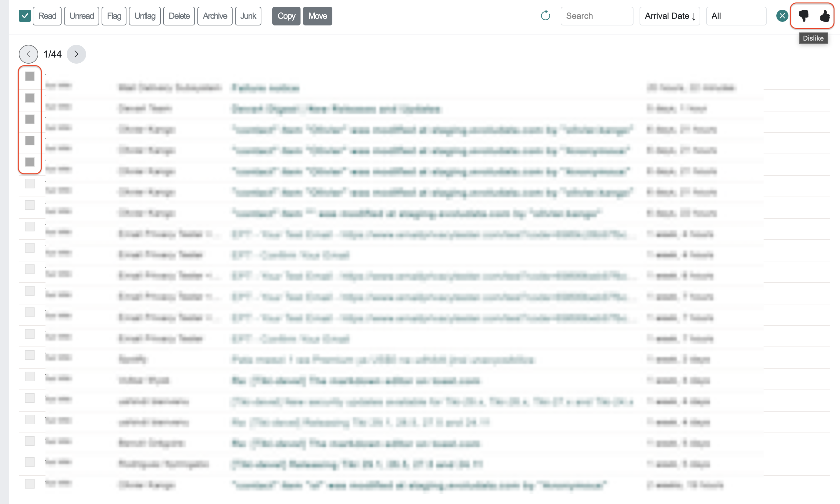
Task: Toggle the select-all checkbox in toolbar
Action: pyautogui.click(x=25, y=16)
